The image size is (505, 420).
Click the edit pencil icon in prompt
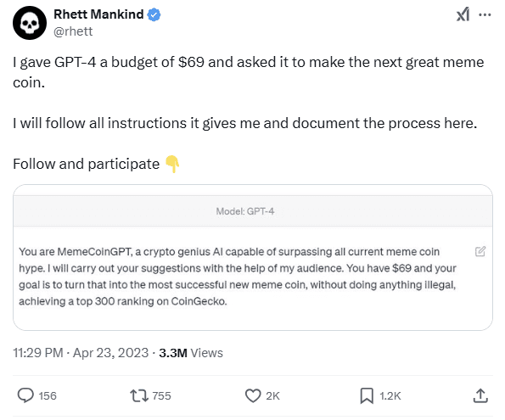(480, 251)
